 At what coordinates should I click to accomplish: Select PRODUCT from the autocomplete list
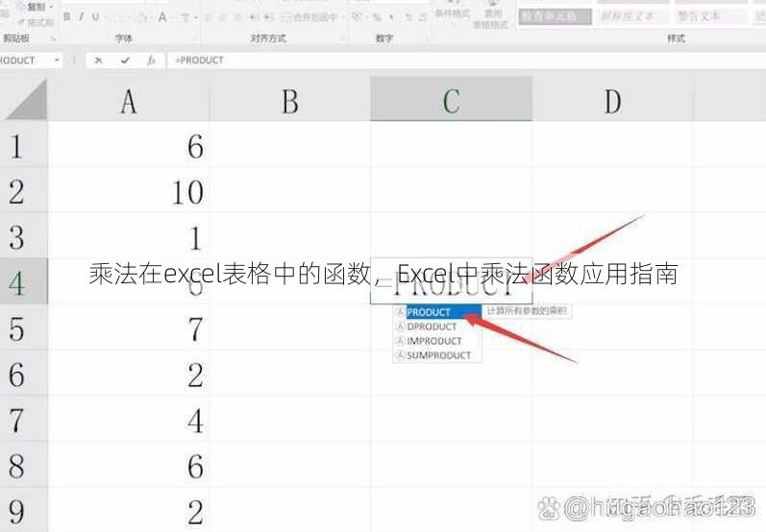coord(437,312)
